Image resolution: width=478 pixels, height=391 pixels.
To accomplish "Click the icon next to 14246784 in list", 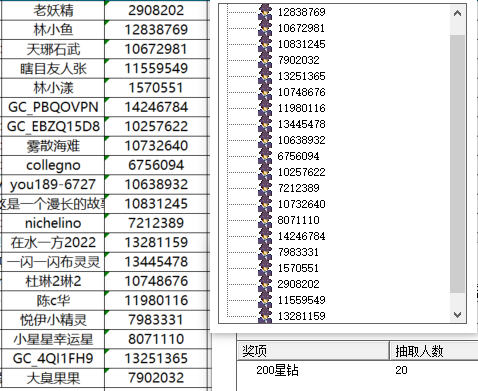I will [265, 236].
